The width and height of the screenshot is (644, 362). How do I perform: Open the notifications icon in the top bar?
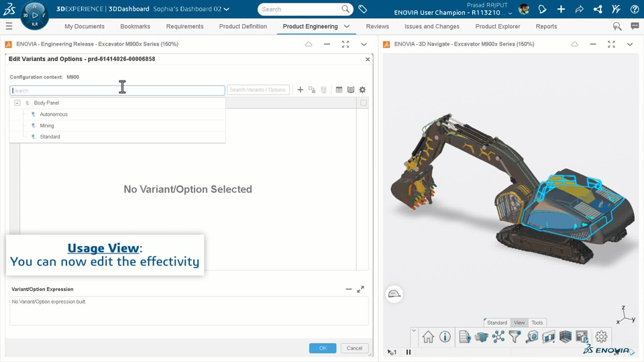(x=543, y=9)
